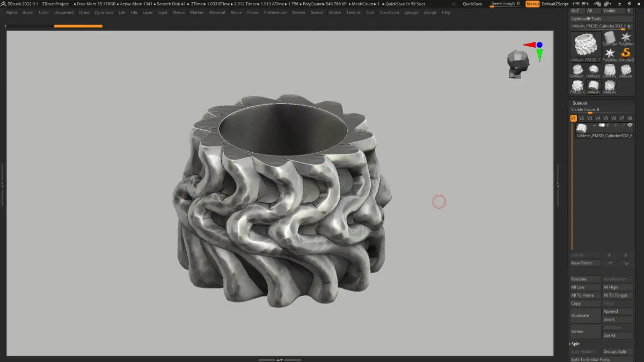The width and height of the screenshot is (644, 362).
Task: Click Duplicate subtool button
Action: coord(586,315)
